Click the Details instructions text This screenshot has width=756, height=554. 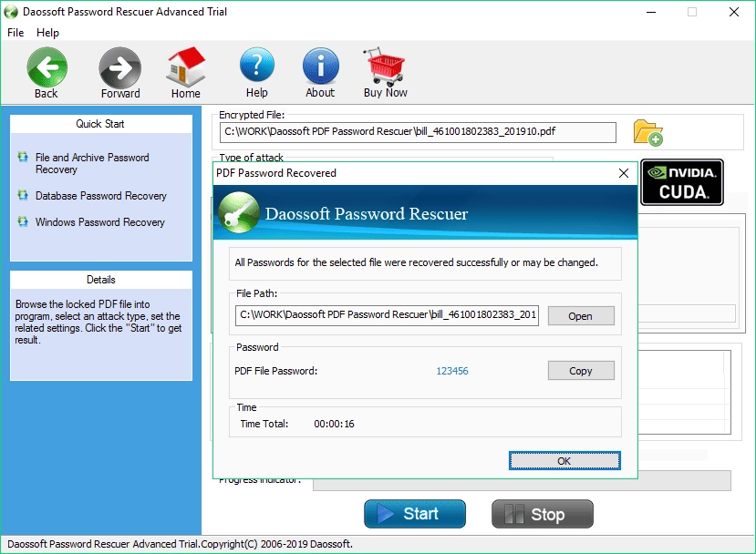(98, 323)
